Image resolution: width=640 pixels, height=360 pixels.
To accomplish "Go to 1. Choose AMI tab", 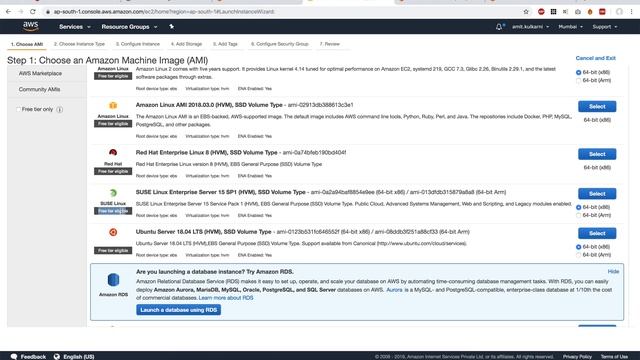I will click(27, 44).
